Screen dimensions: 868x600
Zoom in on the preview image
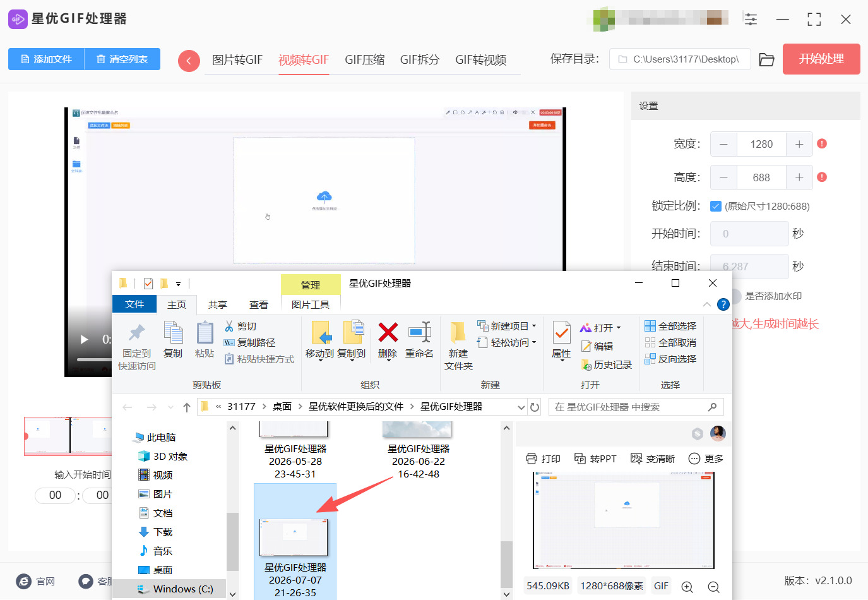tap(687, 587)
